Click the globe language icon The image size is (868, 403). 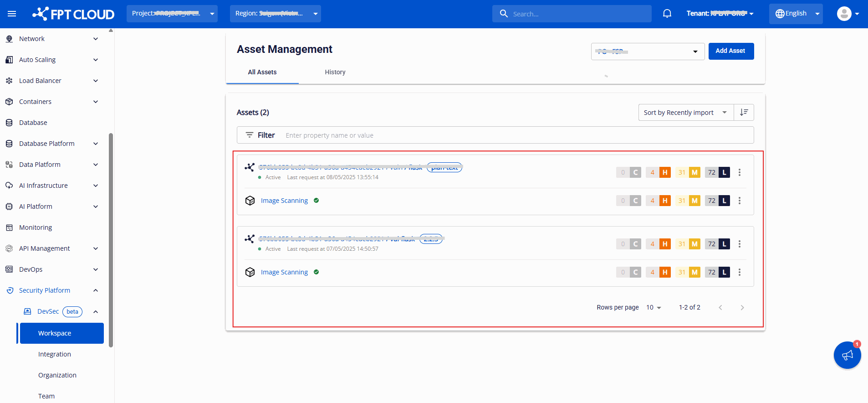[780, 14]
